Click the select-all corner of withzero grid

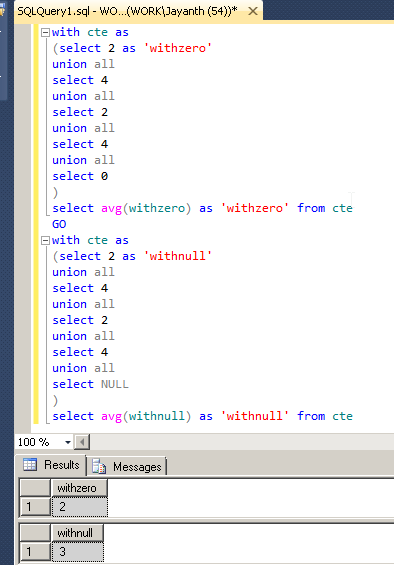[x=35, y=488]
